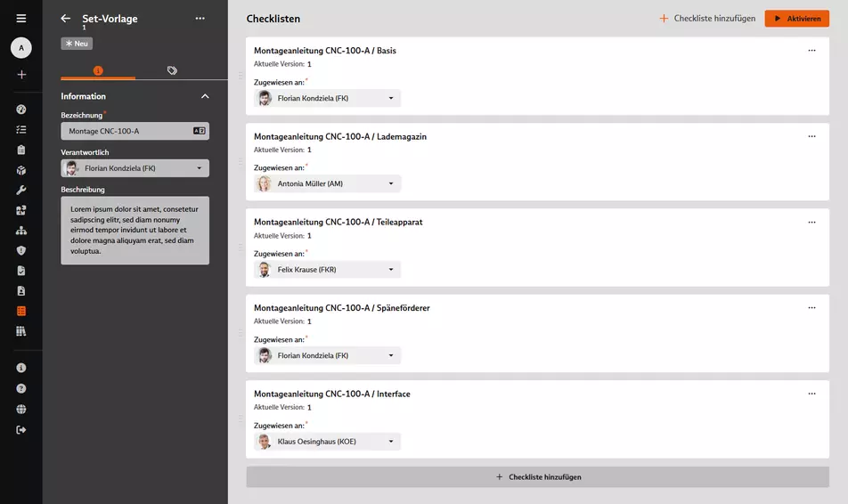Open assignee dropdown for Basis checklist
This screenshot has width=848, height=504.
327,98
